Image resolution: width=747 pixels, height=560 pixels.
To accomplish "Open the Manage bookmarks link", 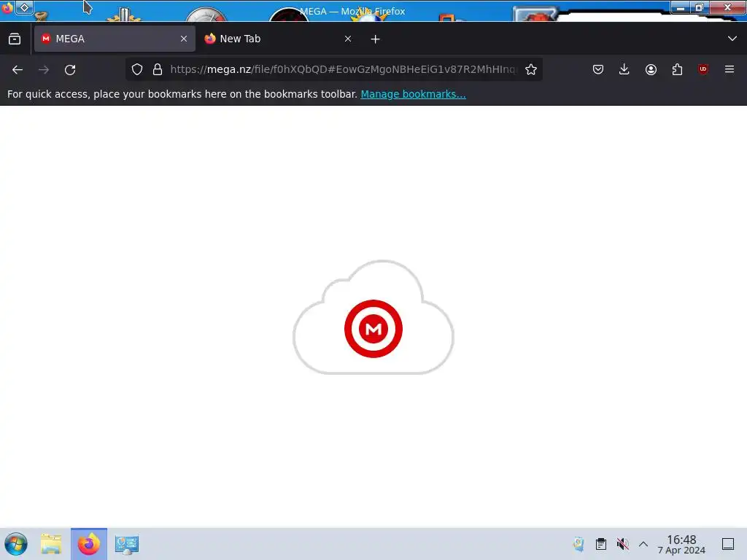I will tap(413, 94).
